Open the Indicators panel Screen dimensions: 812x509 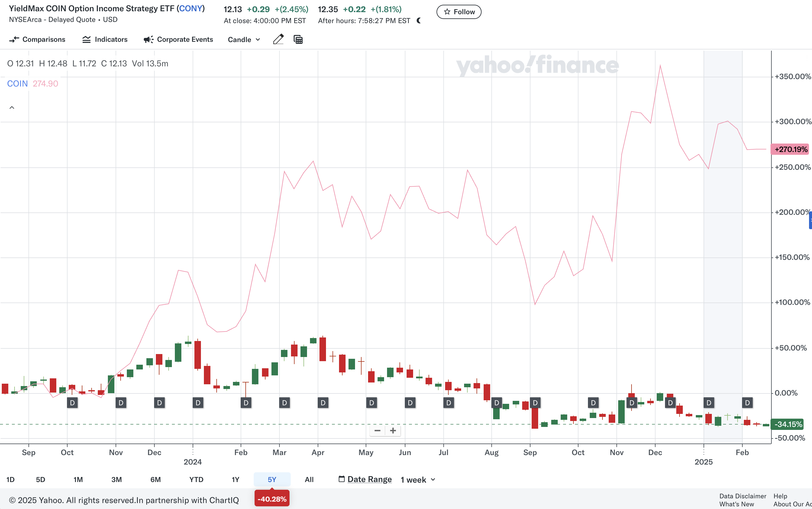[x=105, y=39]
